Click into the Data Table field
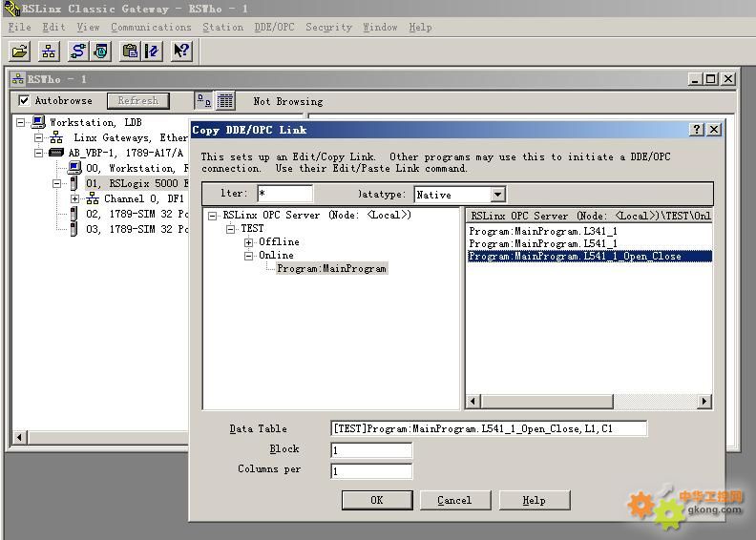Image resolution: width=756 pixels, height=540 pixels. [x=489, y=428]
